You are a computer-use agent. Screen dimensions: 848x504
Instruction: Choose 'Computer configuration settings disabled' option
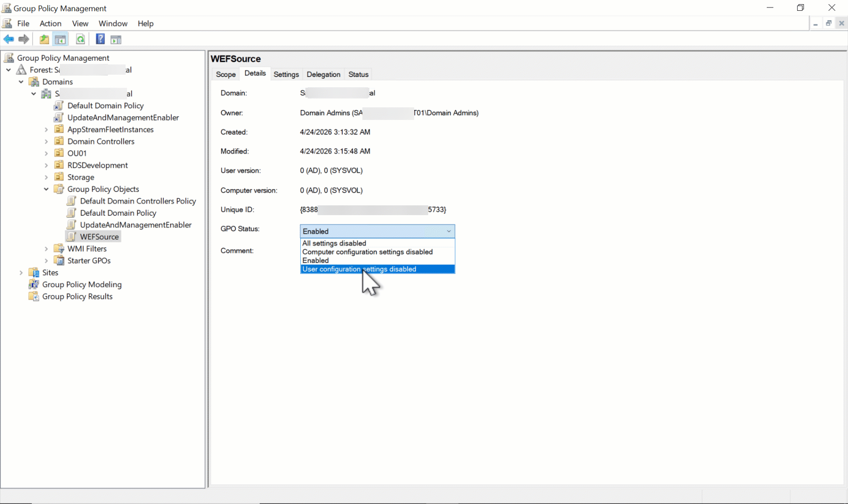coord(377,252)
